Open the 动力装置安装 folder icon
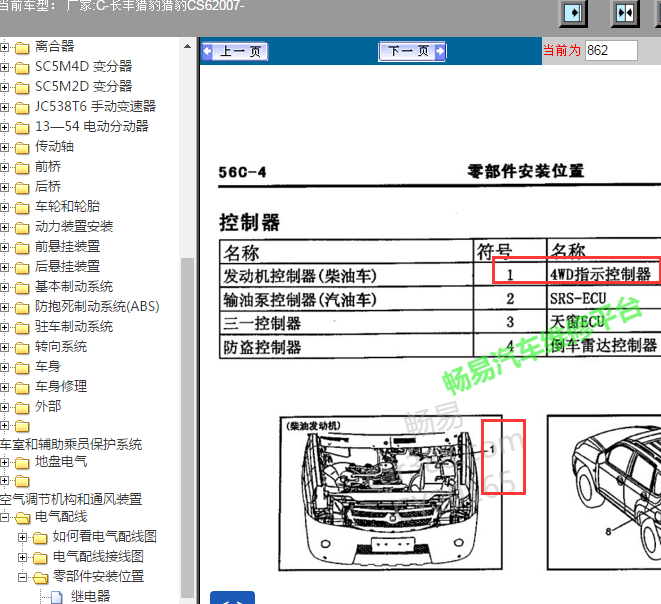Screen dimensions: 661x604 coord(22,228)
